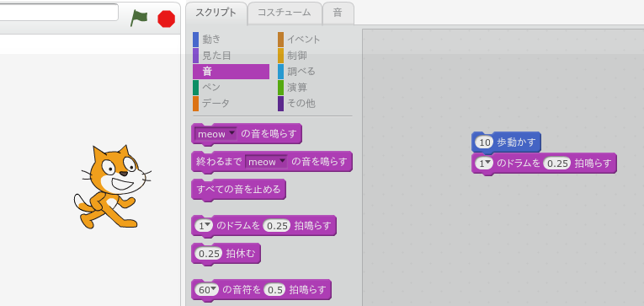
Task: Click the のドラムを label in script area
Action: pos(519,164)
